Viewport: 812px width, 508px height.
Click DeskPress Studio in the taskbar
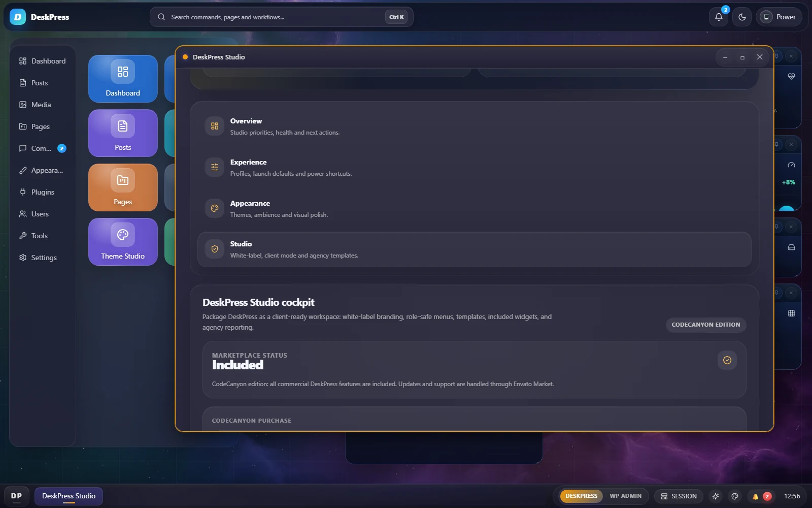(x=69, y=496)
